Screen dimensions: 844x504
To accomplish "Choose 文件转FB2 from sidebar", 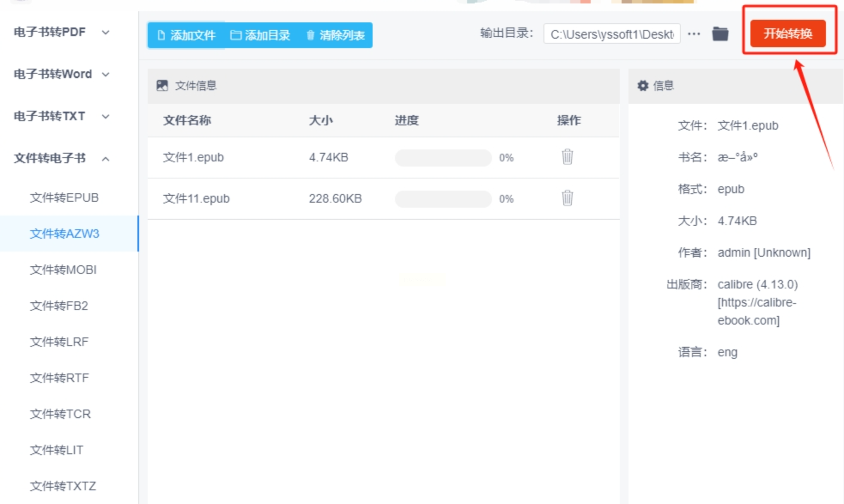I will coord(59,306).
